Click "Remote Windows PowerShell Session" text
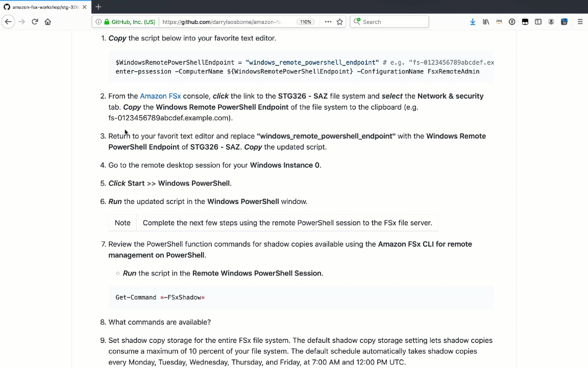 (257, 273)
